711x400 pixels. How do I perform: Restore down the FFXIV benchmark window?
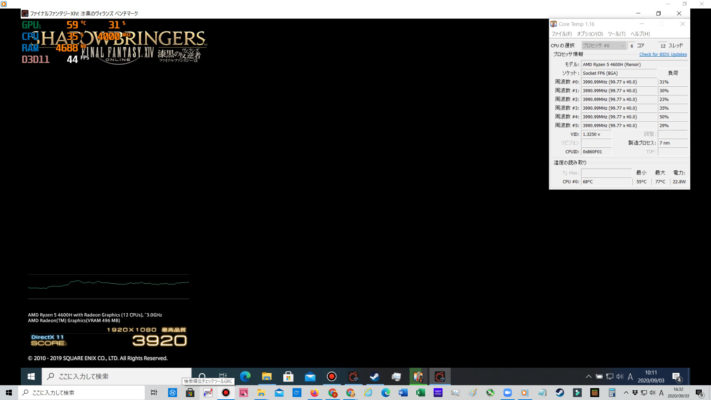658,13
